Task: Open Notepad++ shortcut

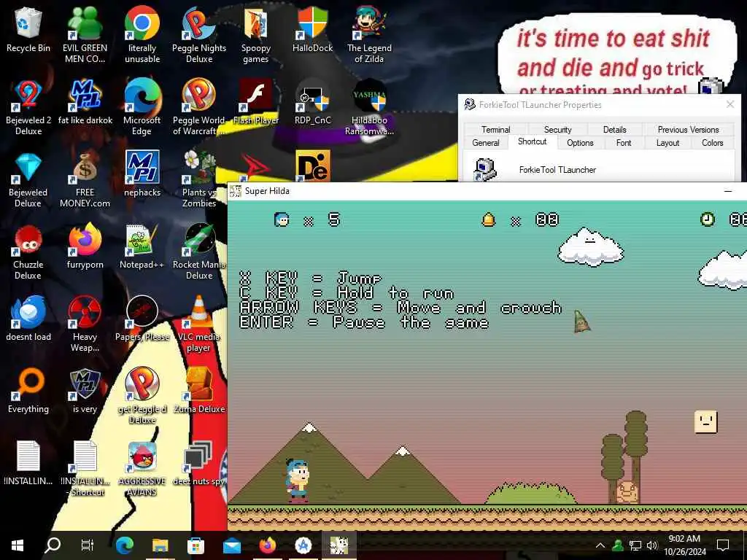Action: coord(142,246)
